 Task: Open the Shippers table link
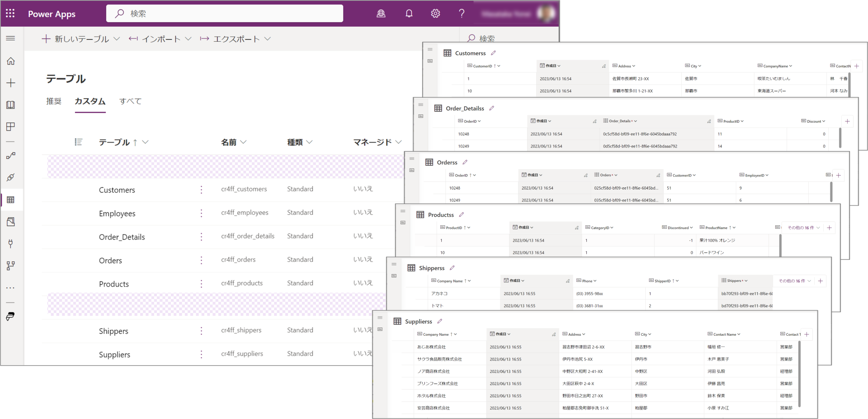pyautogui.click(x=113, y=331)
